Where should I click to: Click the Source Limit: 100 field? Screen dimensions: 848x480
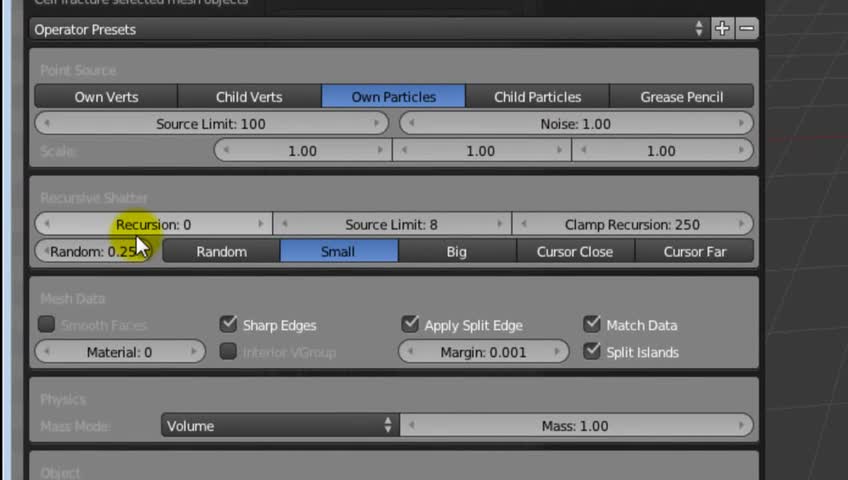(x=211, y=124)
